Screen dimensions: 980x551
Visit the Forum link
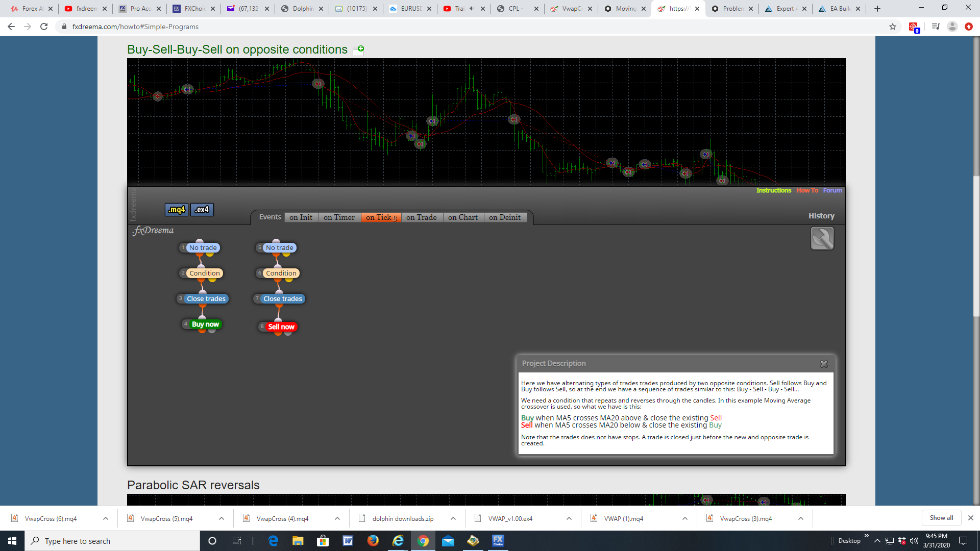coord(832,190)
